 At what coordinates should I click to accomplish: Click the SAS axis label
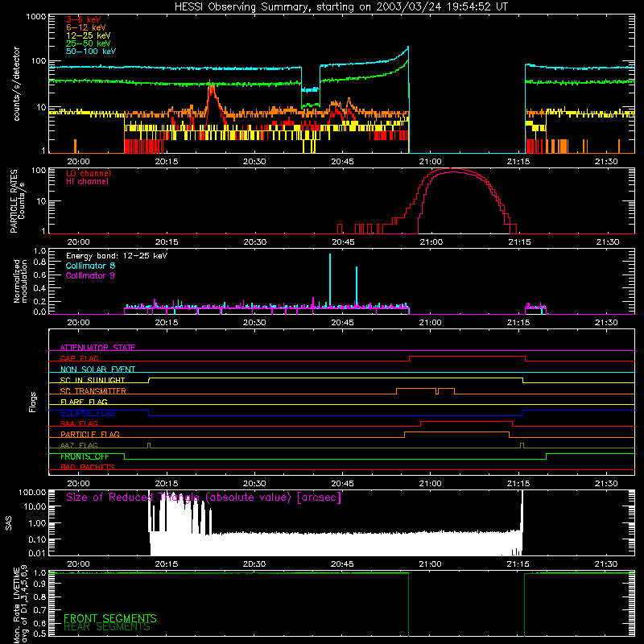[9, 523]
